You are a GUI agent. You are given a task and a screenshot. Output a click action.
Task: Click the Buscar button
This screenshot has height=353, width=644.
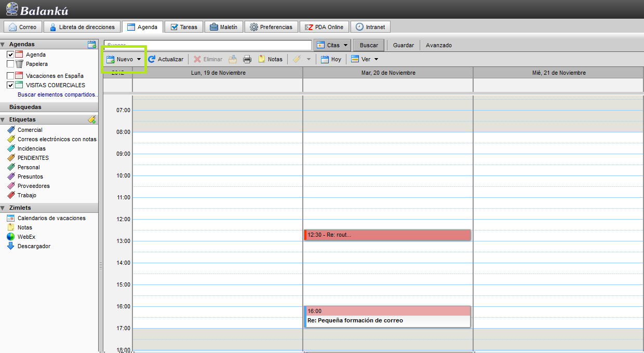tap(369, 45)
